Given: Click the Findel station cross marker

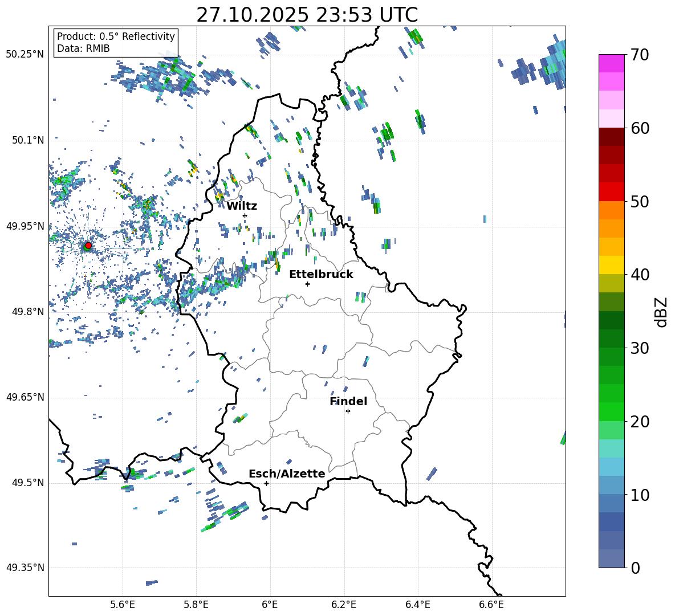Looking at the screenshot, I should pos(348,411).
